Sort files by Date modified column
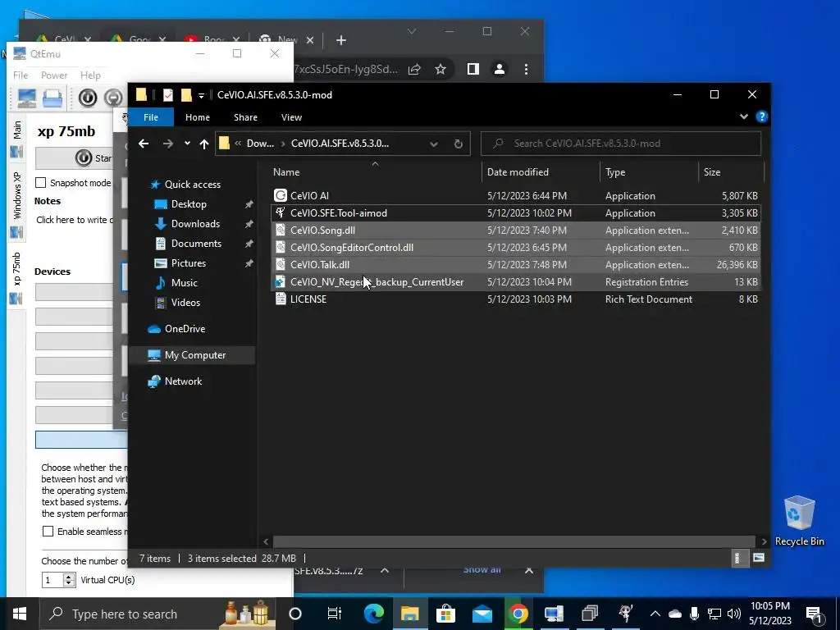Screen dimensions: 840x630 (541, 172)
